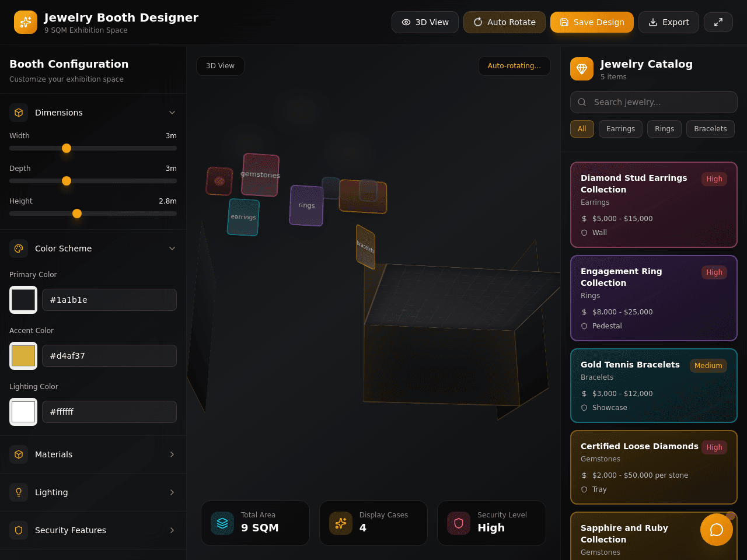Image resolution: width=747 pixels, height=560 pixels.
Task: Click dollar icon next to $8,000 - $25,000
Action: 584,312
